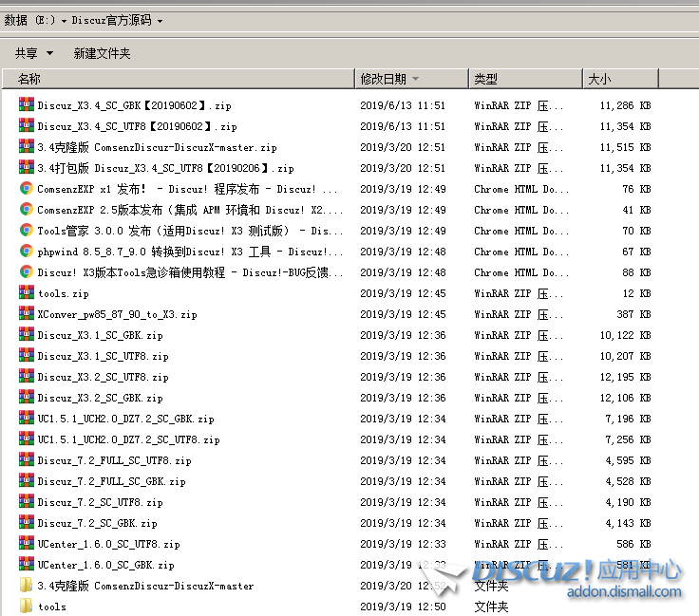The image size is (699, 616).
Task: Click the 3.4克隆版 ComsenzDiscuz-DiscuzX-master folder icon
Action: pos(27,585)
